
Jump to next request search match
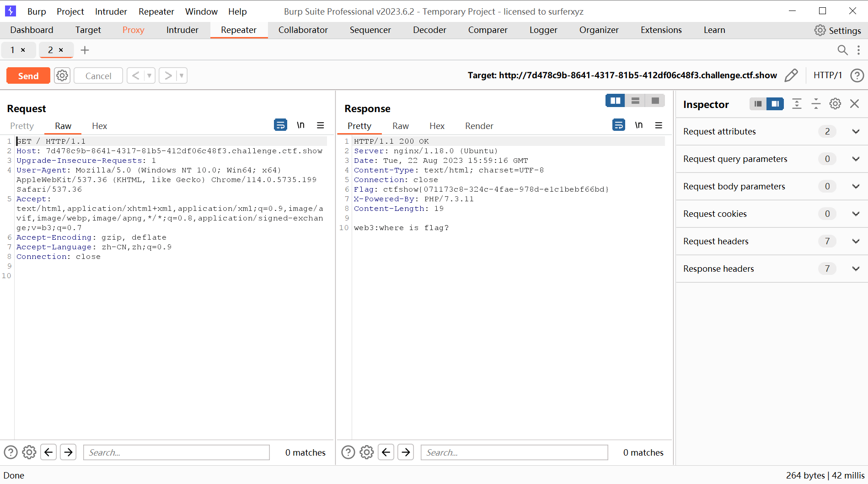tap(68, 452)
